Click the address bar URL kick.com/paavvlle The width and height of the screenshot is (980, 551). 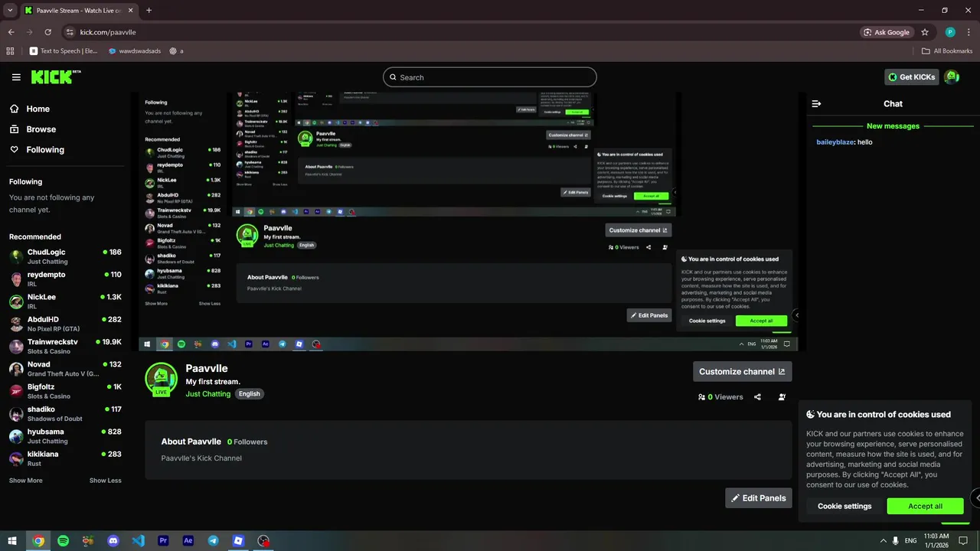coord(108,32)
